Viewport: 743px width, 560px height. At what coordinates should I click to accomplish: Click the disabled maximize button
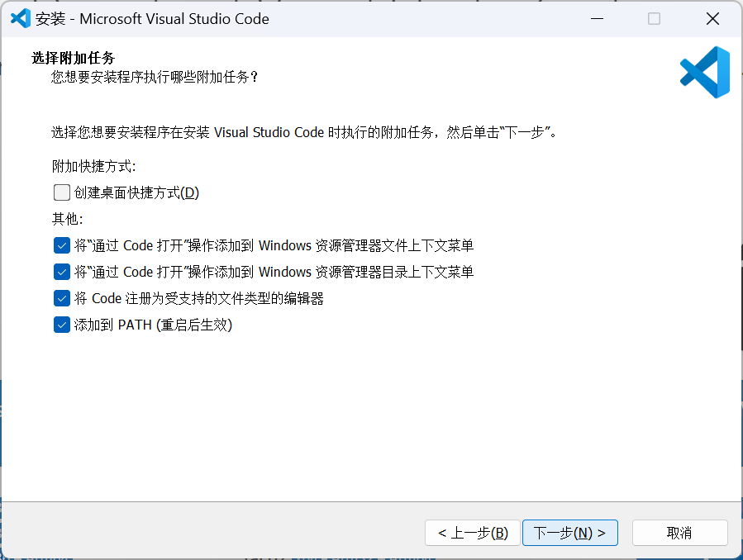coord(654,18)
